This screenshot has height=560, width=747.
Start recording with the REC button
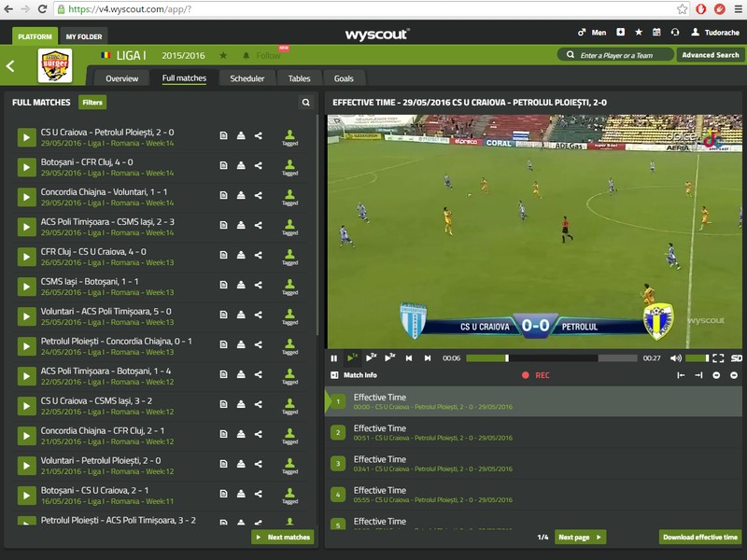tap(535, 375)
